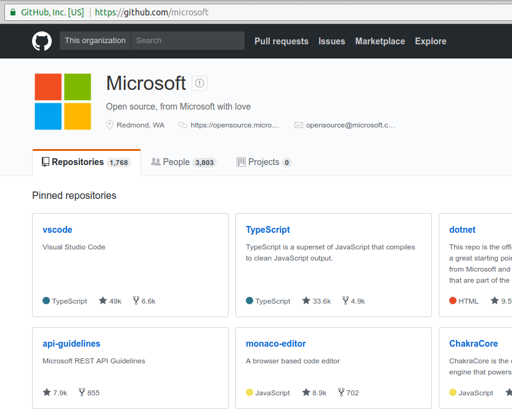Click 'A browser based code editor' description
The image size is (512, 420).
(293, 361)
